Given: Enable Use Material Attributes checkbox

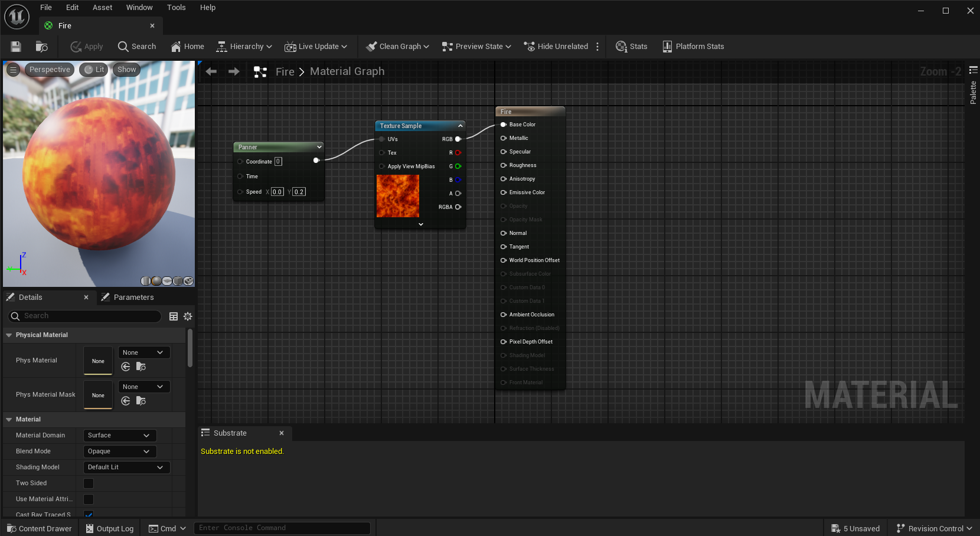Looking at the screenshot, I should coord(89,499).
